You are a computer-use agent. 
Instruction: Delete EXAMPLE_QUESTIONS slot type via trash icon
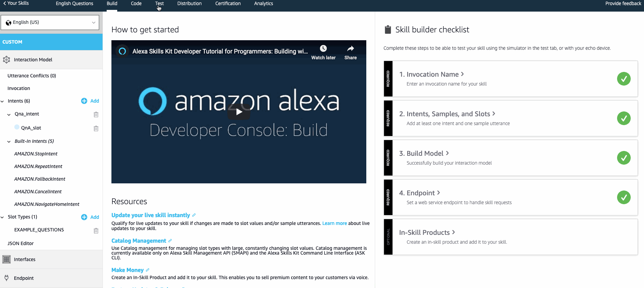(x=96, y=231)
